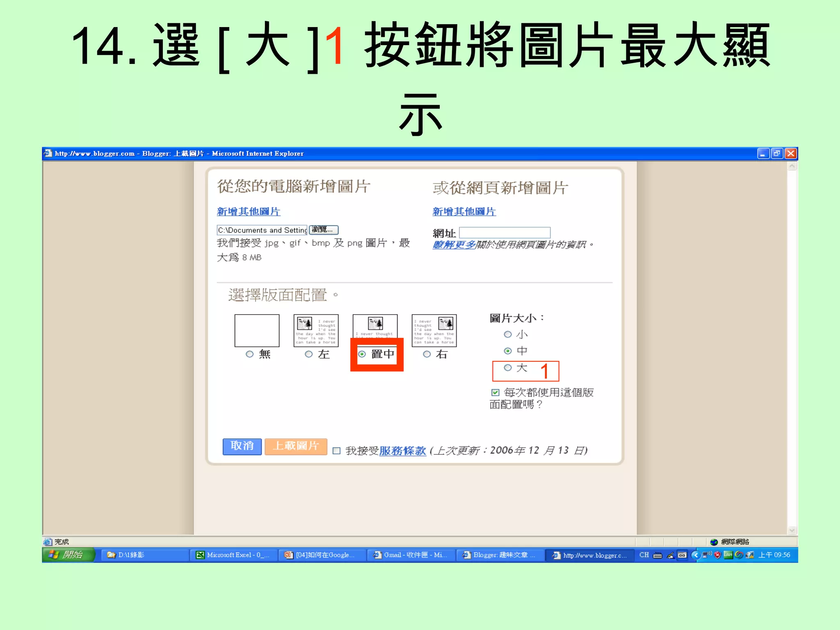Click the red security shield tray icon
The image size is (840, 630).
tap(717, 555)
